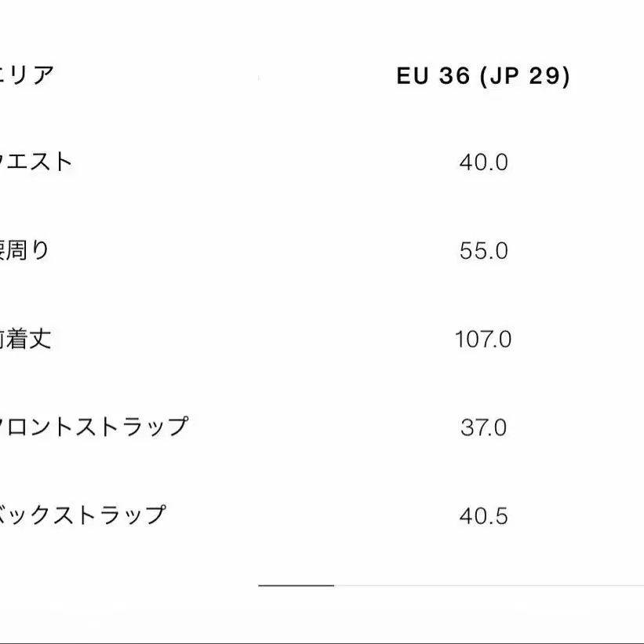This screenshot has height=644, width=644.
Task: Click the バックストラップ row label
Action: (83, 515)
